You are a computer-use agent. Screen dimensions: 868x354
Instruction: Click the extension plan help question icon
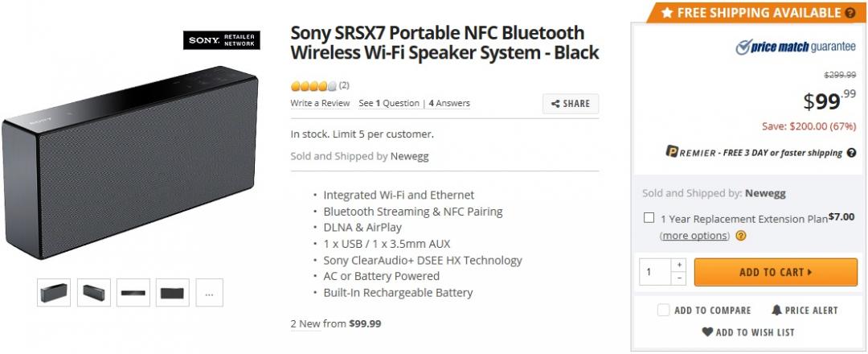(741, 236)
